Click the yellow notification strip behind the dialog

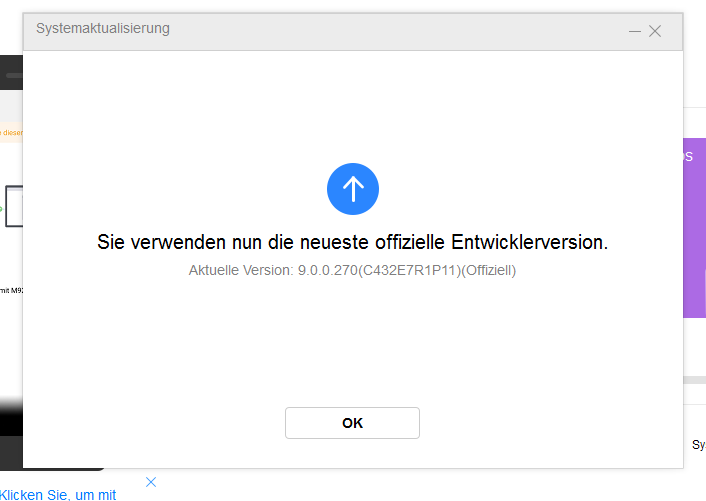click(11, 131)
